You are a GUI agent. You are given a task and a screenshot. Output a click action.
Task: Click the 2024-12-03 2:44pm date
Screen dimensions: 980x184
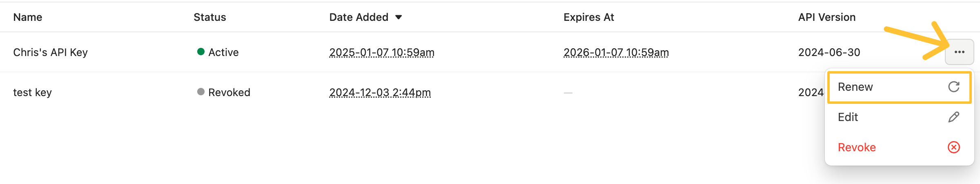coord(380,92)
